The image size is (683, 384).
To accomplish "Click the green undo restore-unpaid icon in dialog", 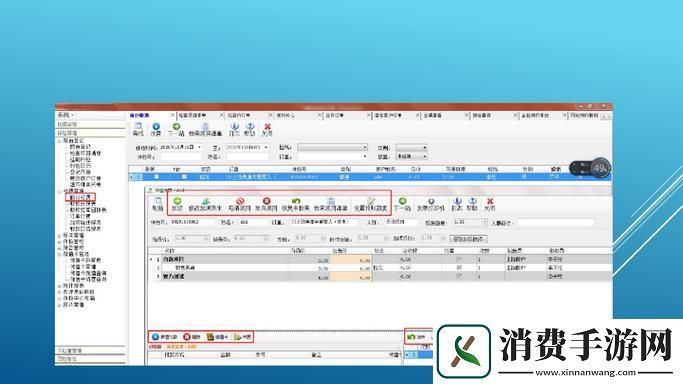I will click(x=296, y=201).
